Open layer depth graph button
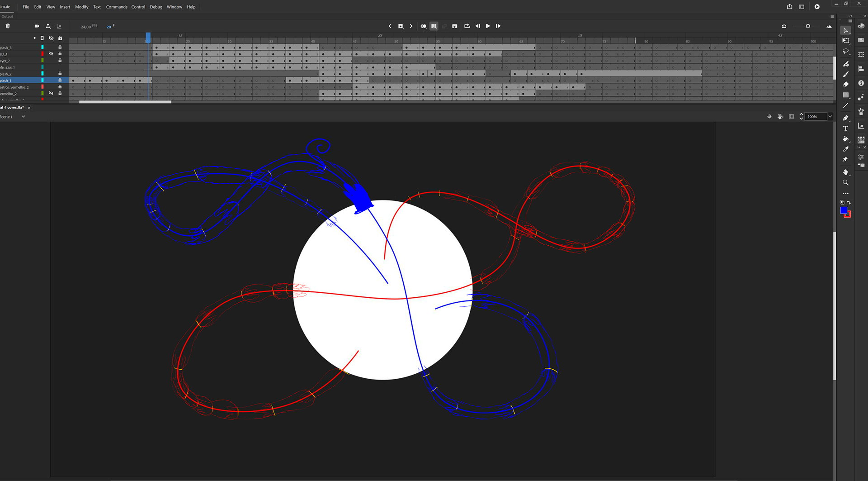Screen dimensions: 868x481 (59, 26)
